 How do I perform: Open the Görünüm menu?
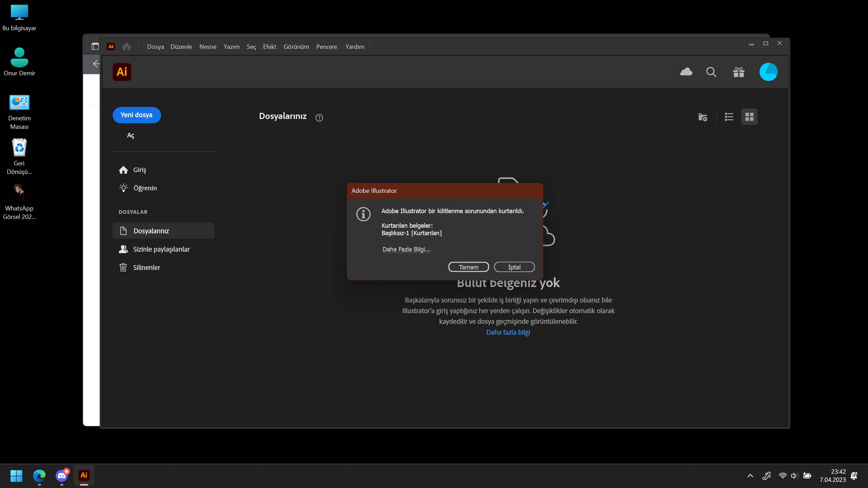pos(296,46)
